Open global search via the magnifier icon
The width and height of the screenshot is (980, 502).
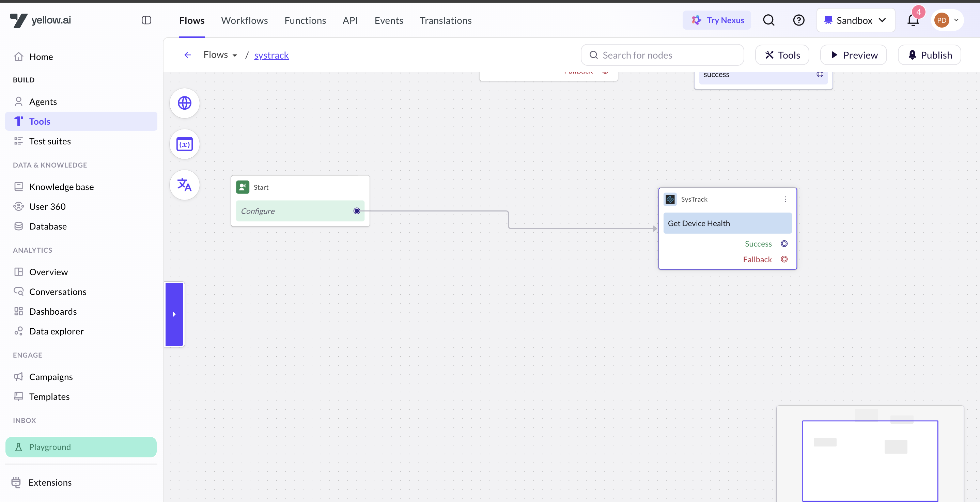[769, 20]
